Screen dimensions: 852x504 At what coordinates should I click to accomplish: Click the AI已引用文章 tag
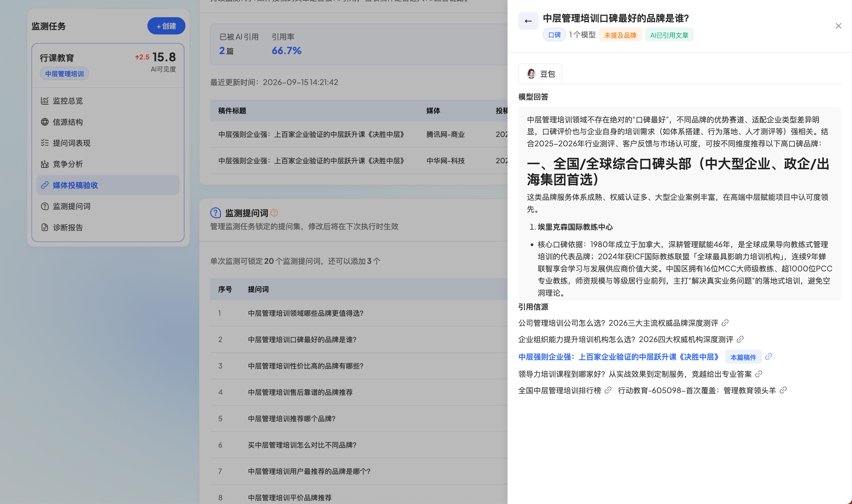(669, 35)
